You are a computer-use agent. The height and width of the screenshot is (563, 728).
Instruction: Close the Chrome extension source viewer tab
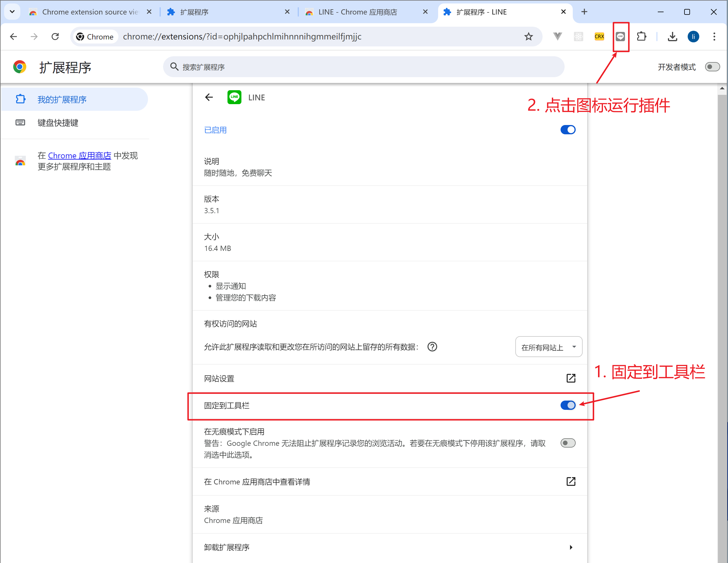click(149, 12)
